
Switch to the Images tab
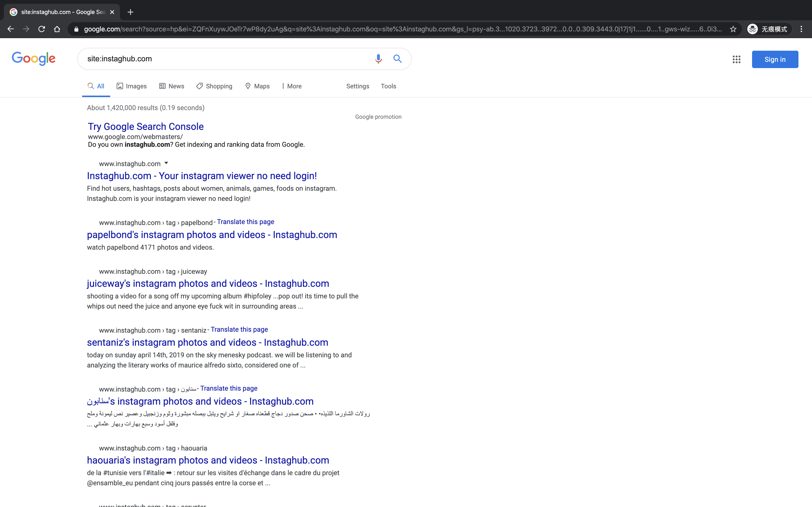coord(131,86)
